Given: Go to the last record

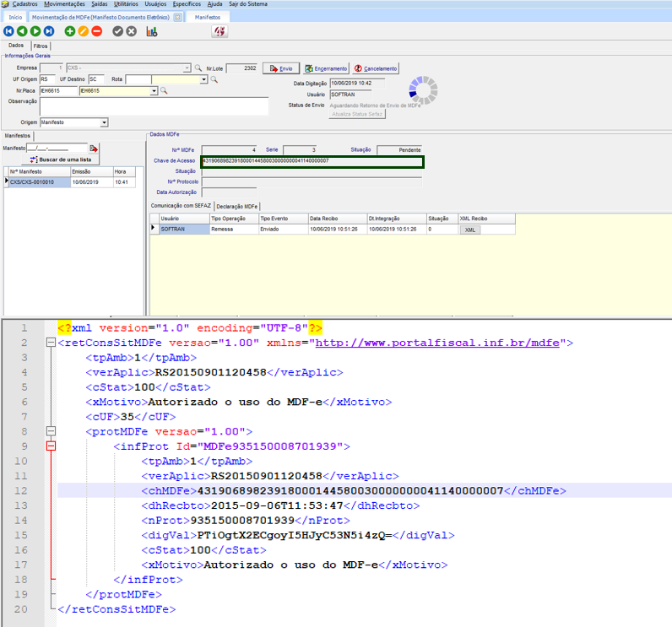Looking at the screenshot, I should 49,31.
